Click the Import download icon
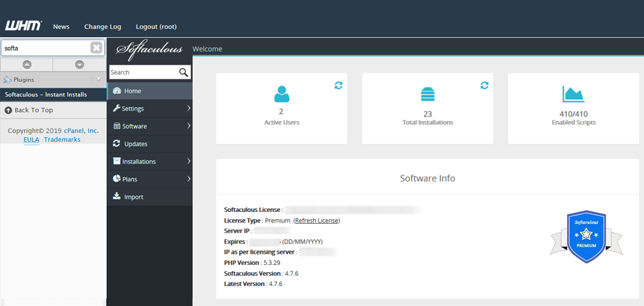Screen dimensions: 644x306 (x=117, y=196)
